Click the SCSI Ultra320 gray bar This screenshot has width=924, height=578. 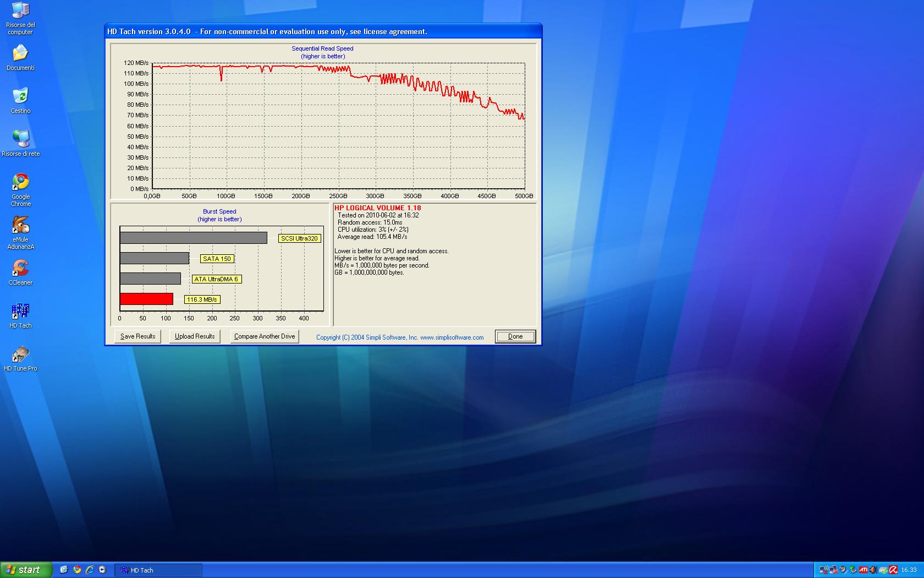[194, 238]
